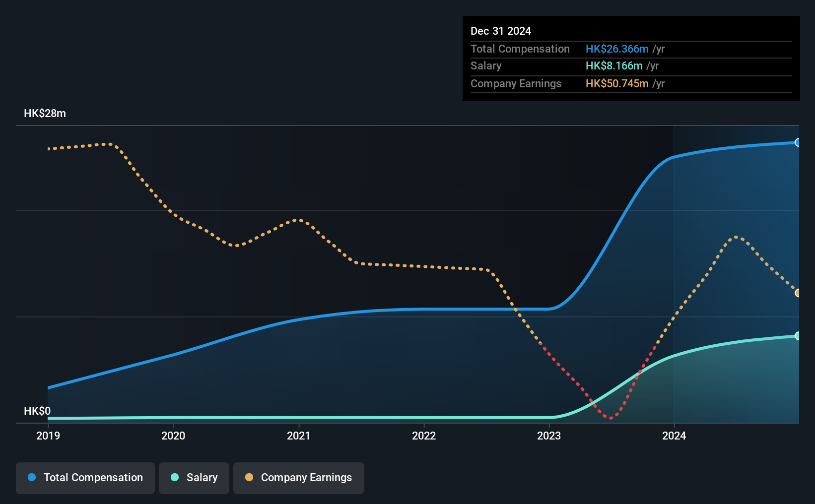Select the Total Compensation endpoint marker
This screenshot has height=504, width=815.
(798, 142)
